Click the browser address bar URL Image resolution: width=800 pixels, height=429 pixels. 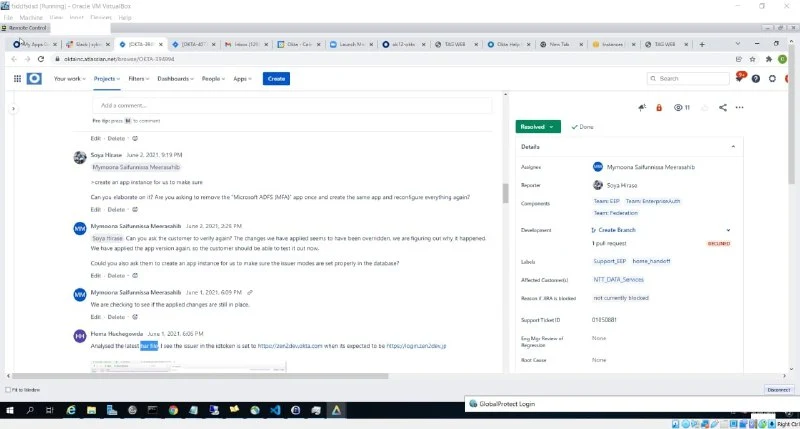point(119,59)
